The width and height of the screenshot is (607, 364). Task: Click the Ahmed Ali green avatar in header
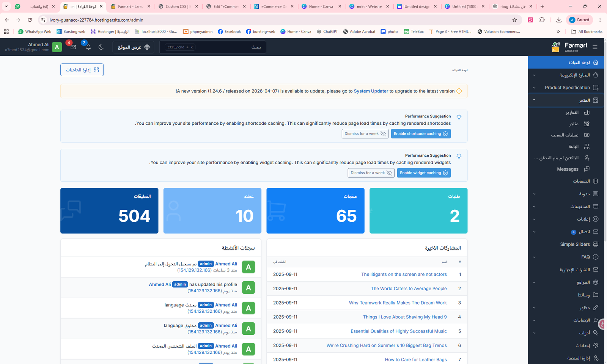point(57,47)
